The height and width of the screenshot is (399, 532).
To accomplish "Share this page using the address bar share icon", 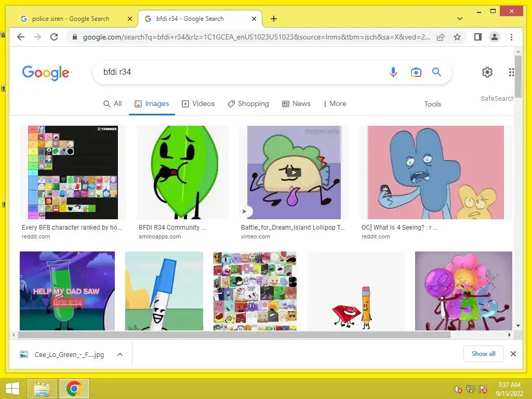I will point(441,37).
